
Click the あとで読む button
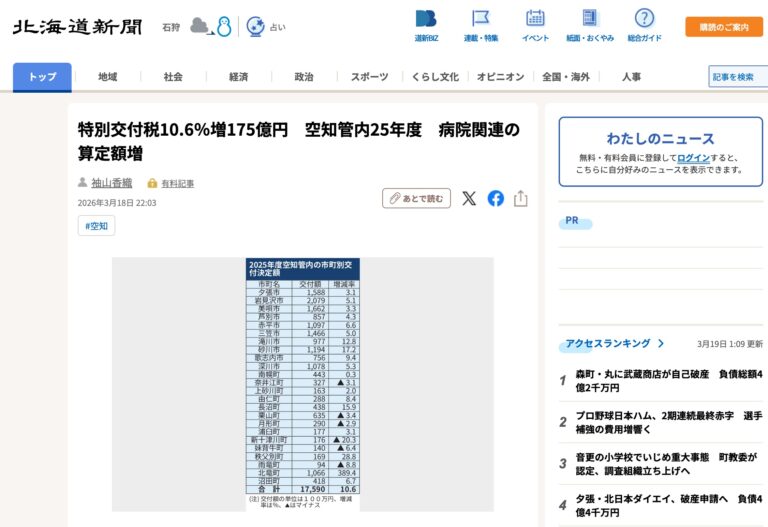(x=416, y=198)
